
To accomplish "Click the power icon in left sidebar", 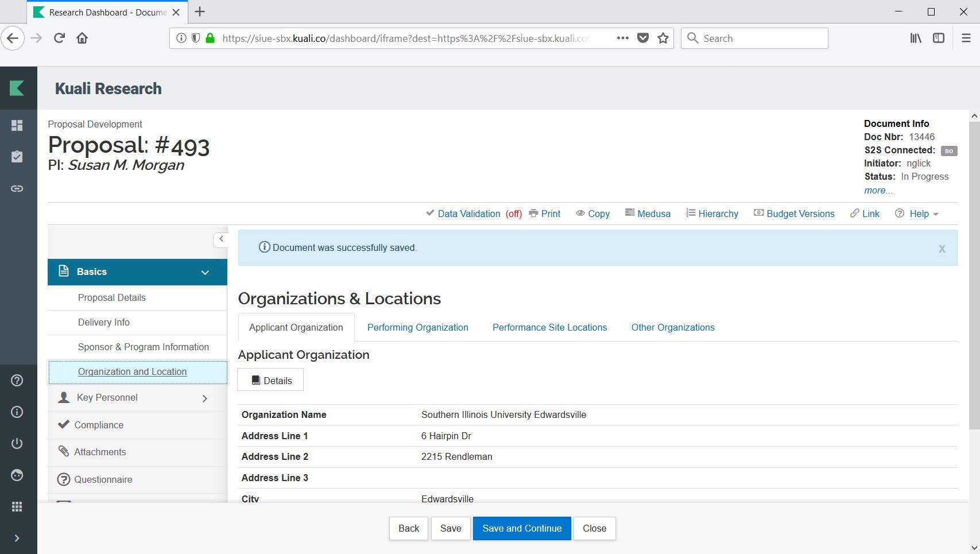I will click(x=17, y=443).
